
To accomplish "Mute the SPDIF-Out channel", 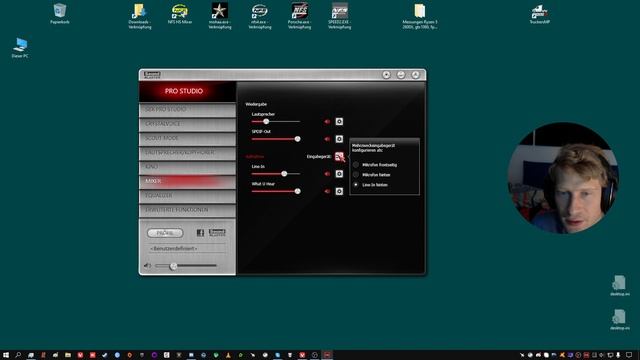I will (327, 139).
